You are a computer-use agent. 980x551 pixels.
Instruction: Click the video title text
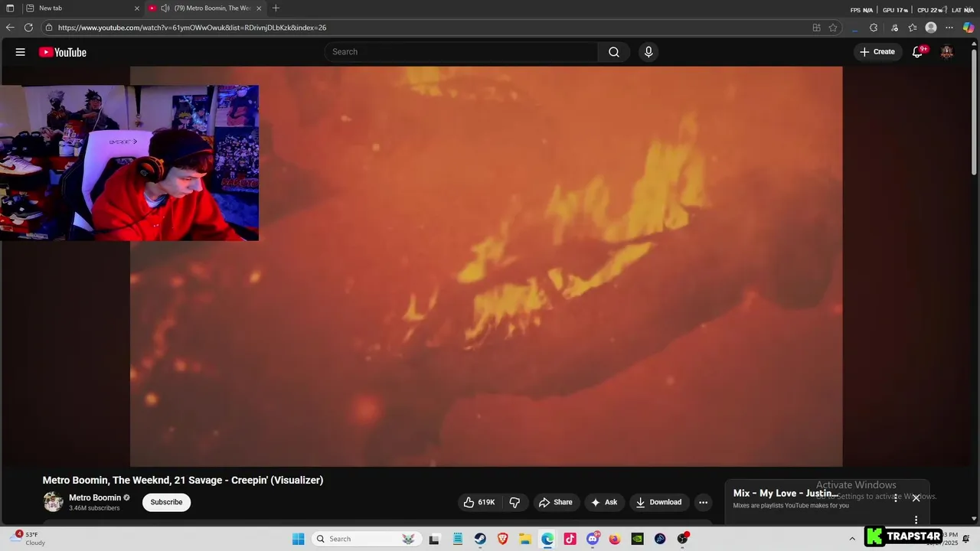coord(183,480)
